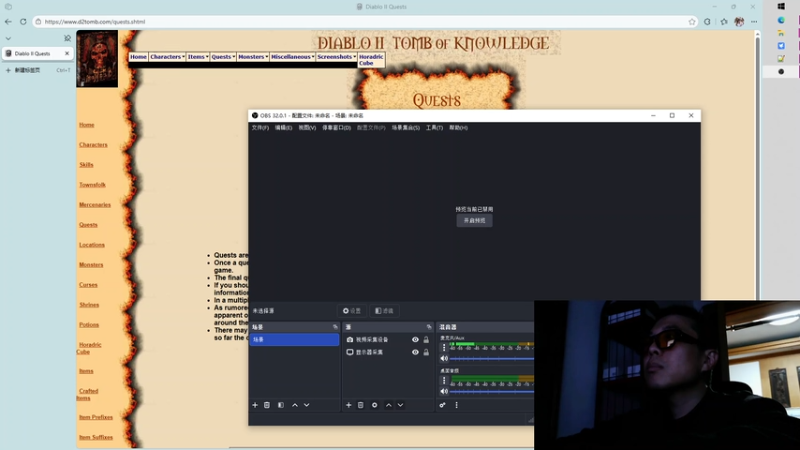Expand the Monsters dropdown in site top nav
800x450 pixels.
click(x=253, y=57)
